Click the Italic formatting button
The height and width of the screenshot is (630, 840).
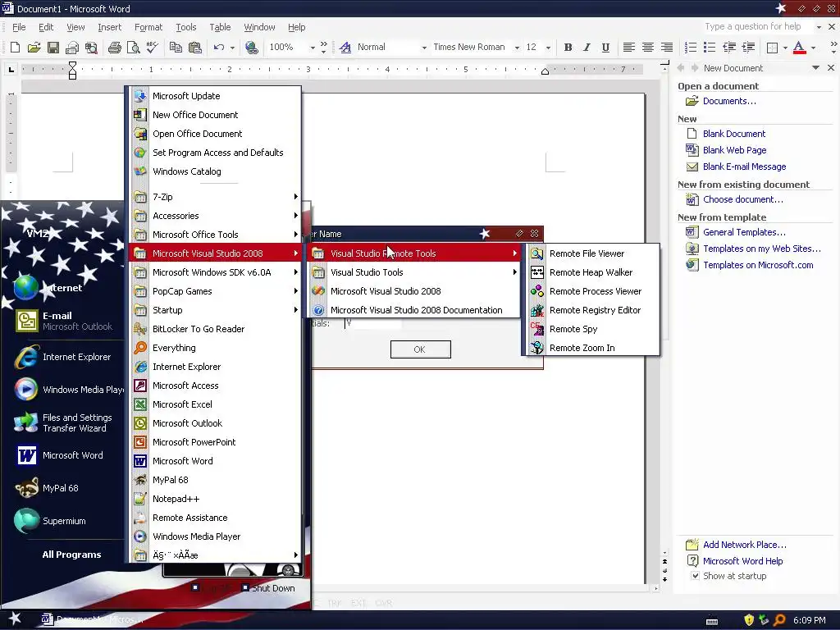[587, 47]
